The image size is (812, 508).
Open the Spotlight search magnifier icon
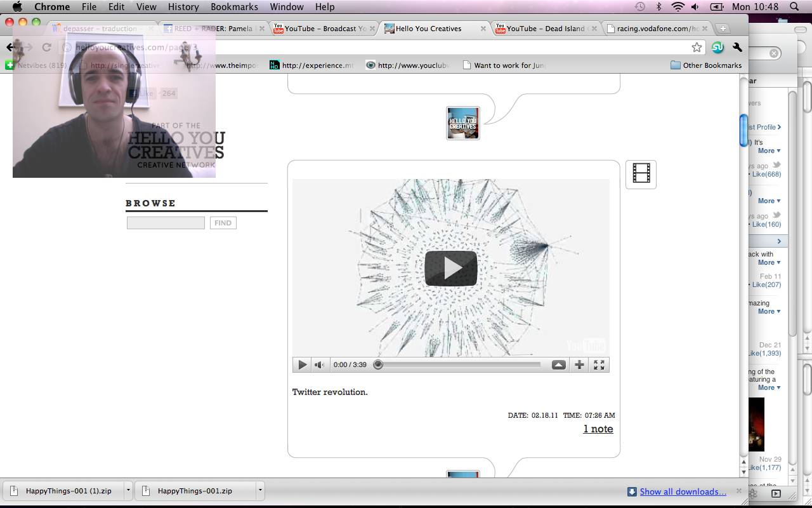[794, 7]
